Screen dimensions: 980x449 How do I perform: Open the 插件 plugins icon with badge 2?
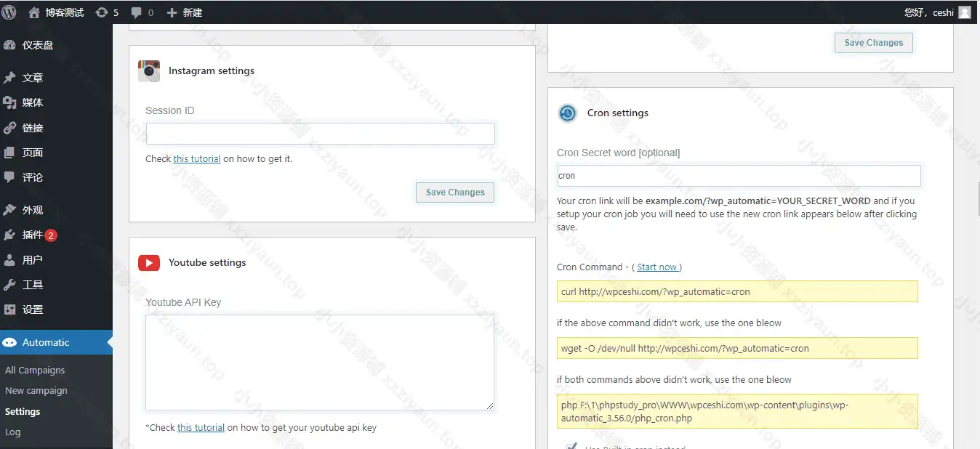10,235
